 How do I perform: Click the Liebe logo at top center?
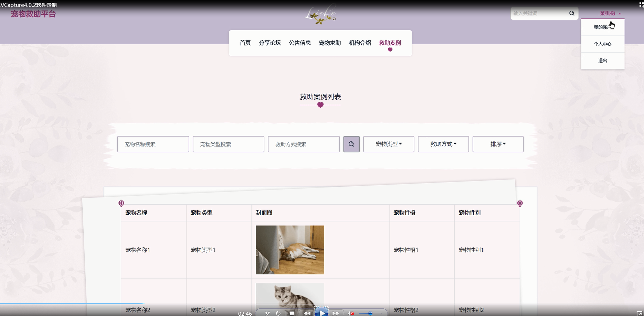click(x=320, y=15)
